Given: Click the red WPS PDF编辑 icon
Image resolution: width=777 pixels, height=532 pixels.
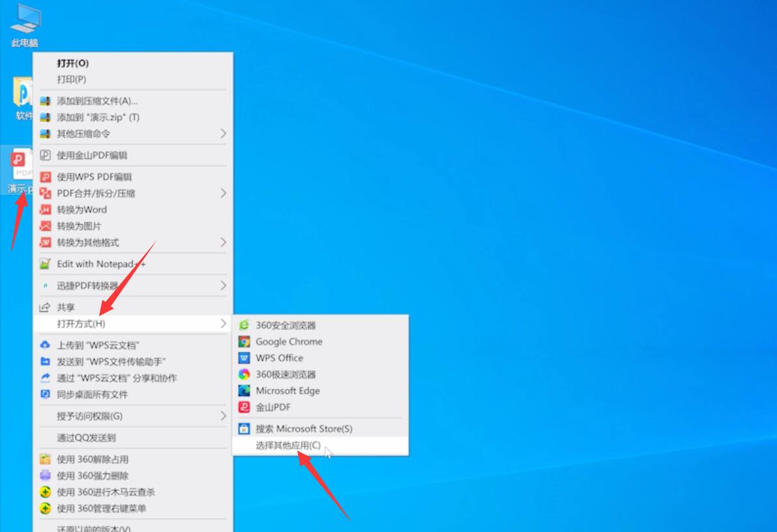Looking at the screenshot, I should click(45, 177).
